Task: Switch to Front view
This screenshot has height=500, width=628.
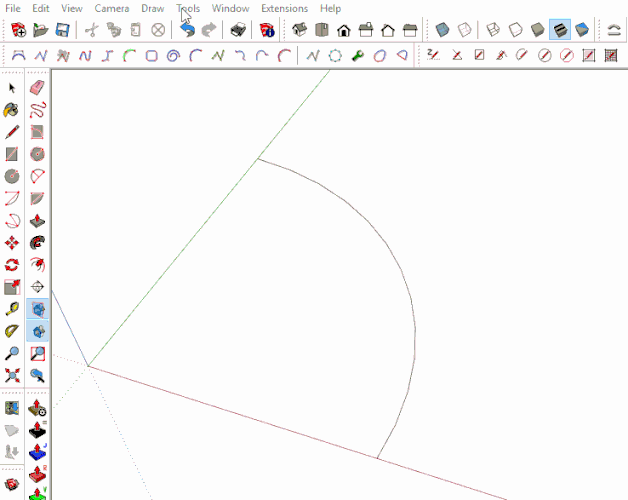Action: pos(344,30)
